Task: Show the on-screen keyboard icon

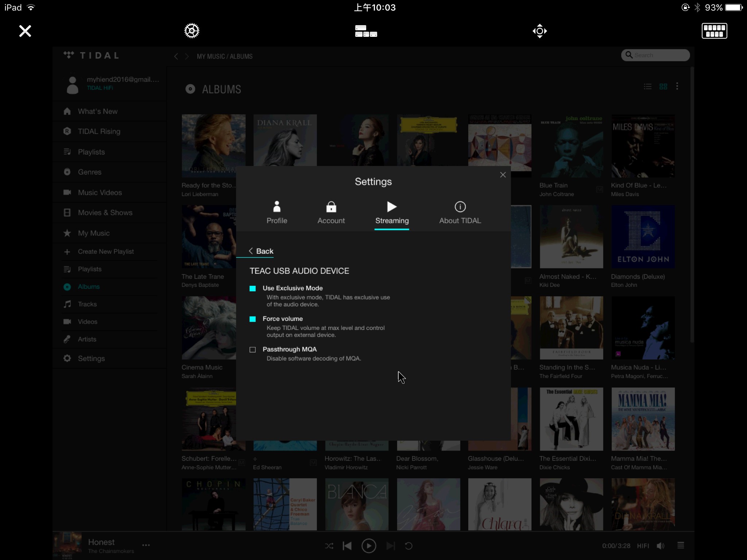Action: pos(714,31)
